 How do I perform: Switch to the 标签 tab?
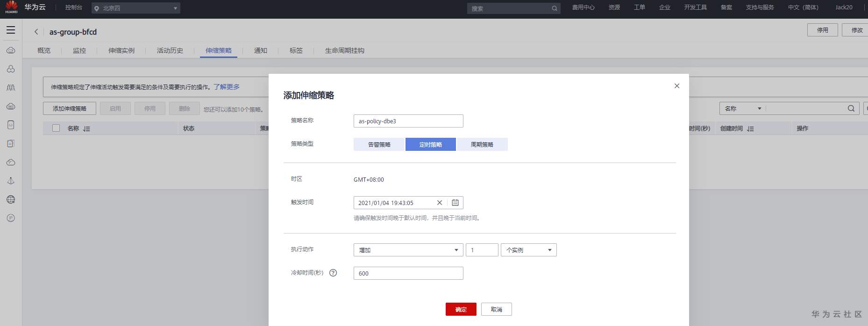[296, 50]
